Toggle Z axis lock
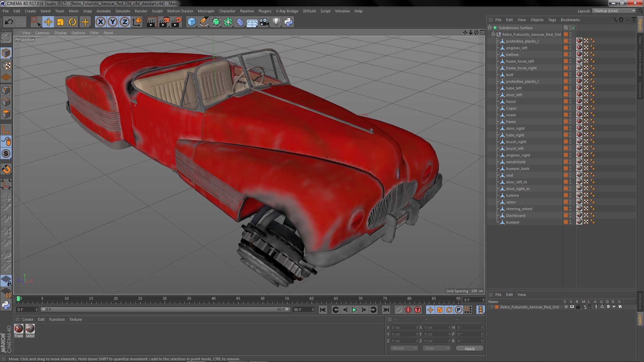 click(x=125, y=22)
